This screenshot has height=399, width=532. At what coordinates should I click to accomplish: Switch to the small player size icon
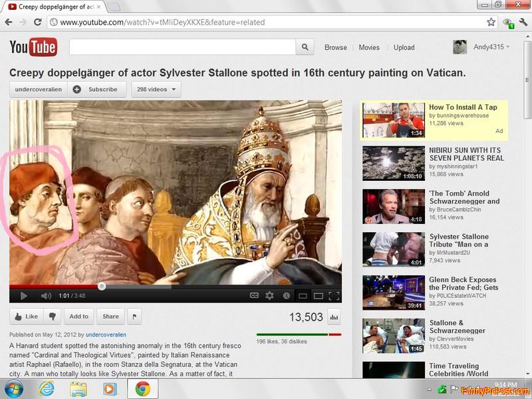click(303, 296)
